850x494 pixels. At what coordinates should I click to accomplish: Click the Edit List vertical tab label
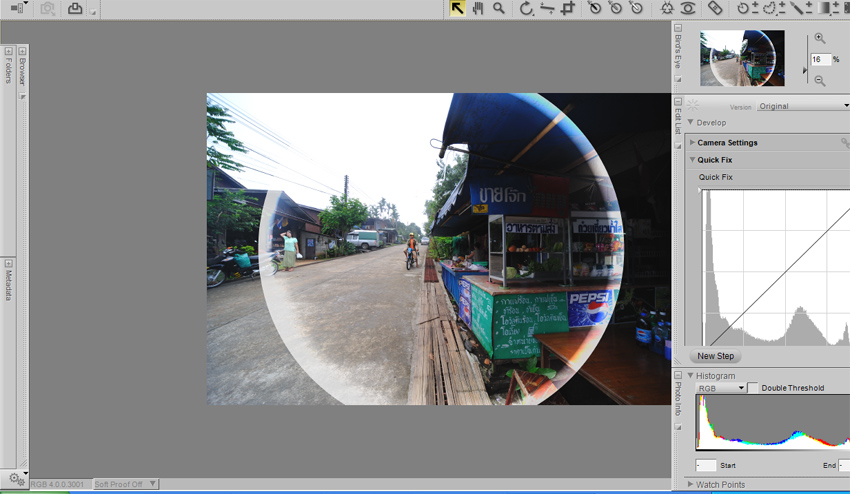[x=678, y=121]
